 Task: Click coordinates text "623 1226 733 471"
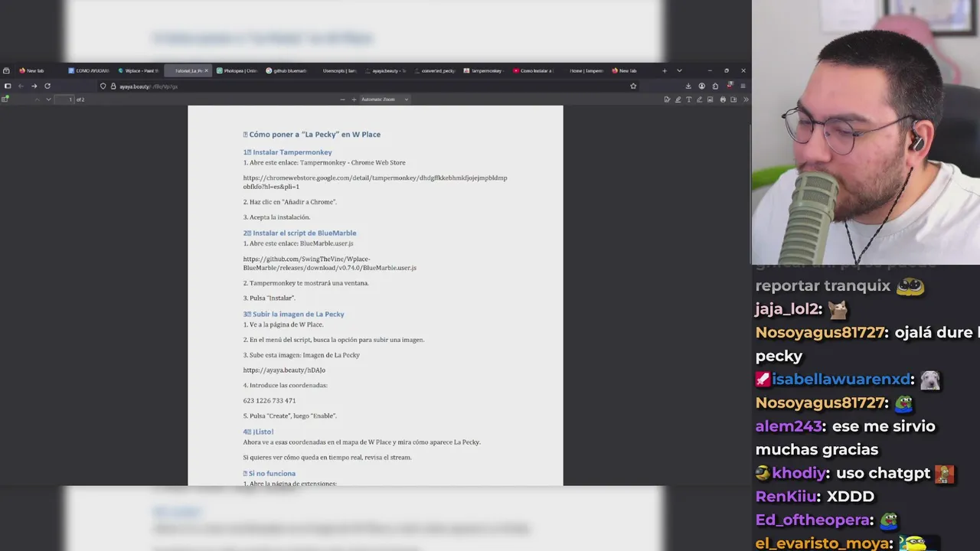coord(269,401)
